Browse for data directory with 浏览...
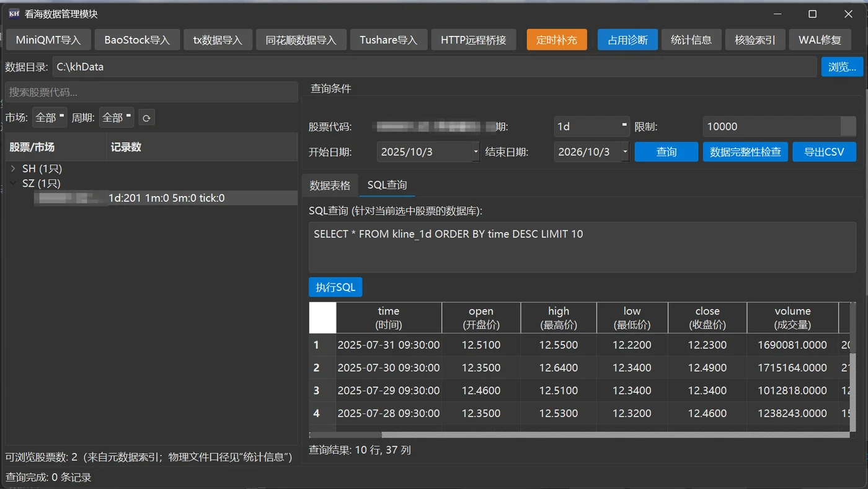The height and width of the screenshot is (489, 868). [842, 67]
